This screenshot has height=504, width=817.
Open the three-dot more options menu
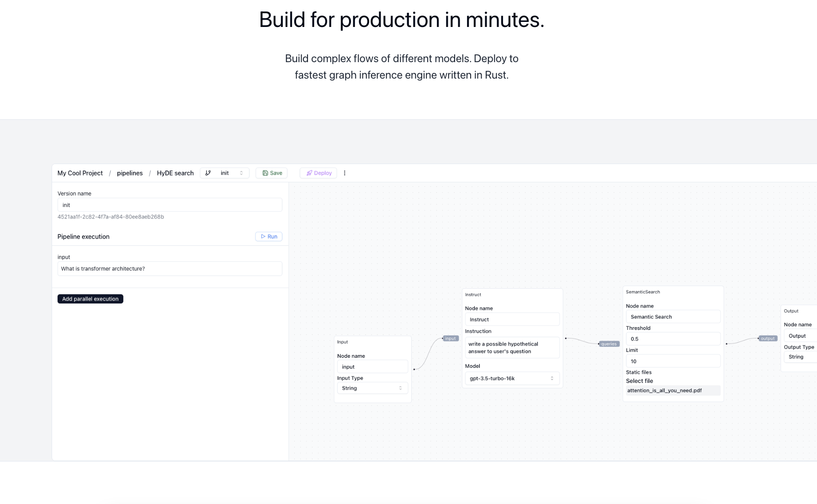tap(345, 173)
